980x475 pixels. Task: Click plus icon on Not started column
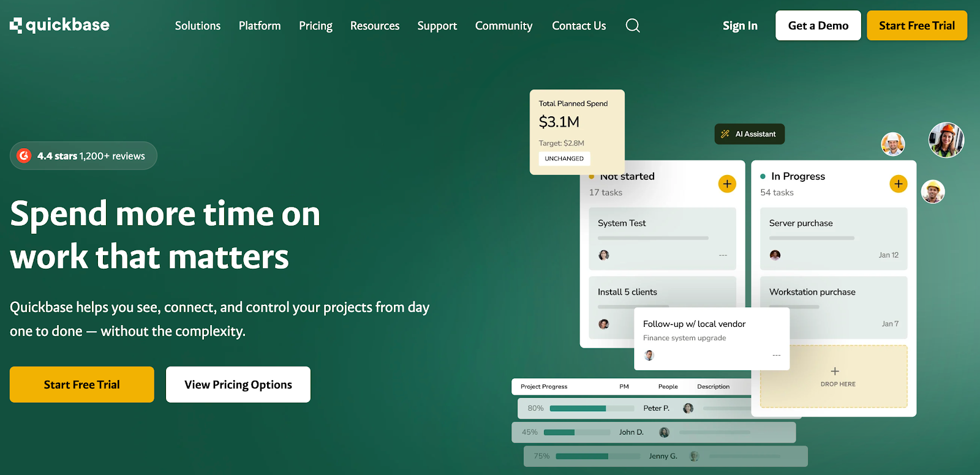coord(727,184)
